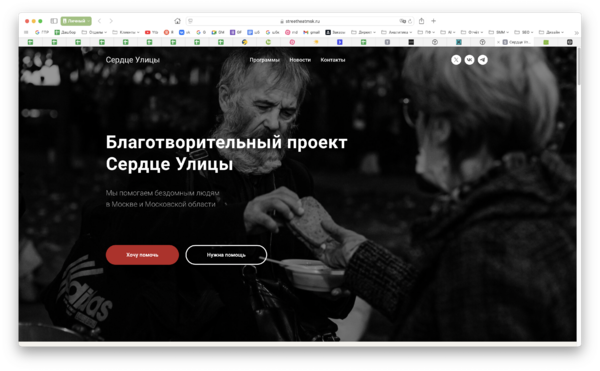
Task: Open the Программы menu item
Action: click(264, 60)
